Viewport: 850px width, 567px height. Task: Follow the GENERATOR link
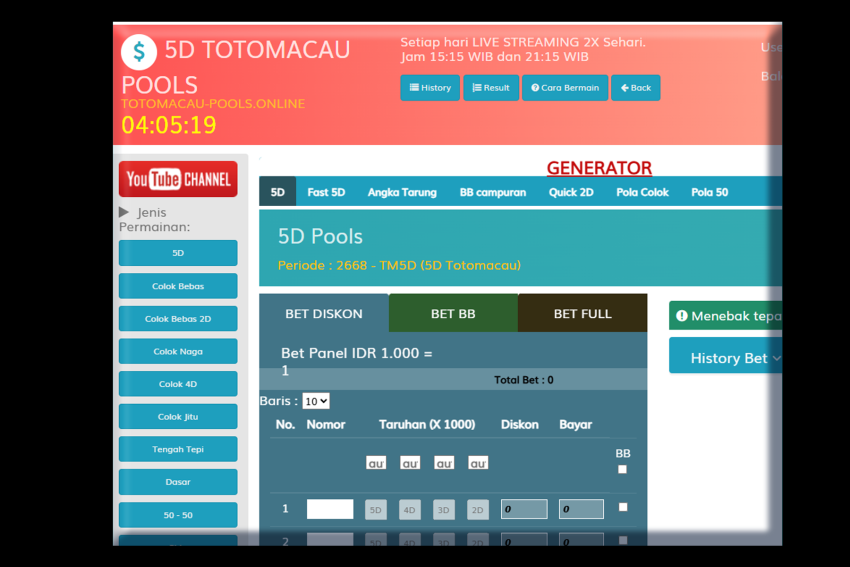click(599, 168)
